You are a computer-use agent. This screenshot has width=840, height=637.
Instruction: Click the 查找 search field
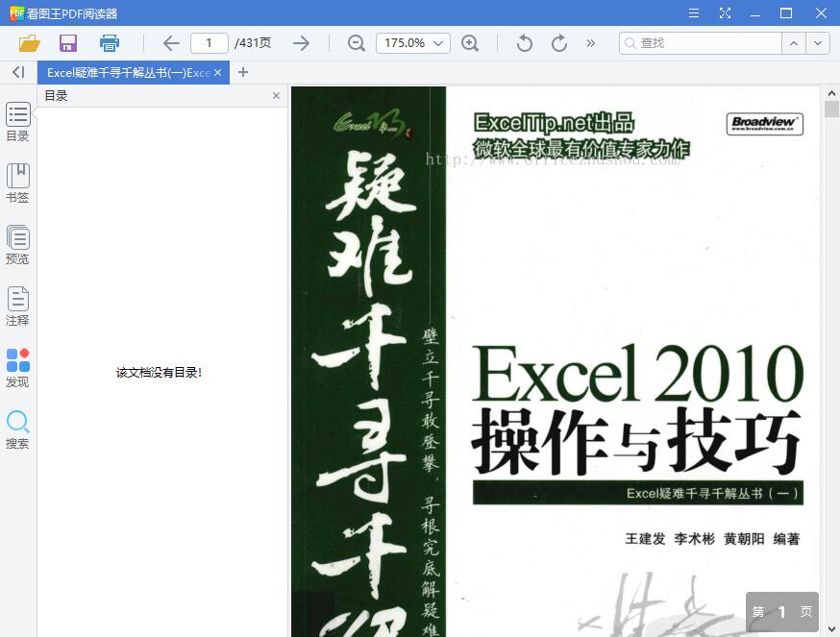tap(701, 43)
